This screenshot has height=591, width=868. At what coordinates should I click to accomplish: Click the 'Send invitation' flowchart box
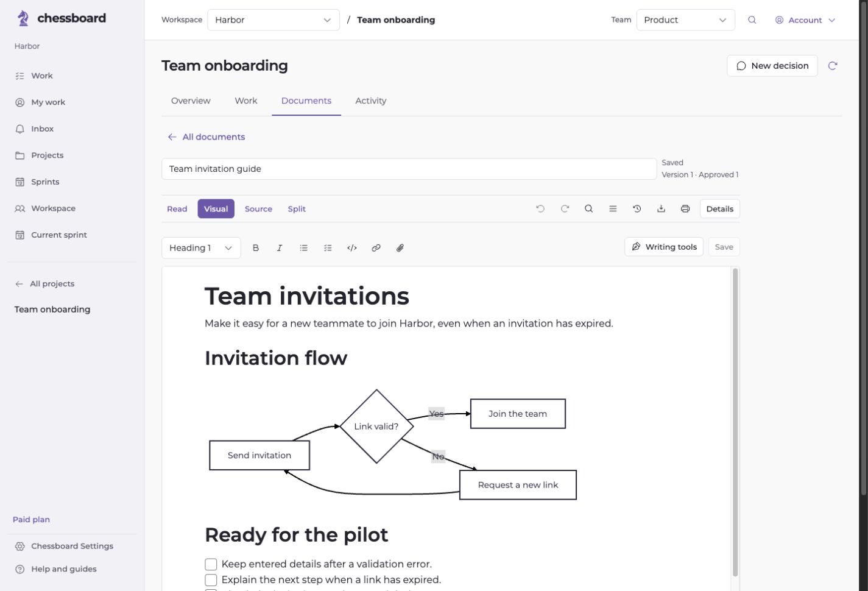tap(259, 456)
